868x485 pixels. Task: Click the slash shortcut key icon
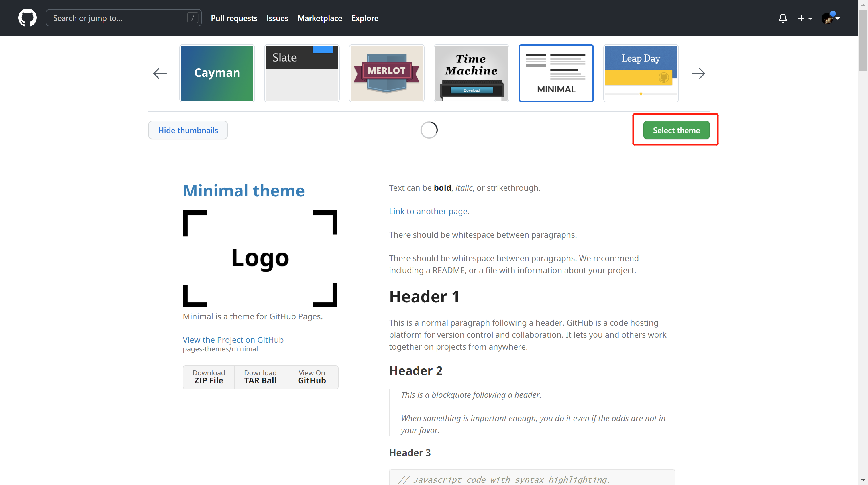click(x=193, y=18)
